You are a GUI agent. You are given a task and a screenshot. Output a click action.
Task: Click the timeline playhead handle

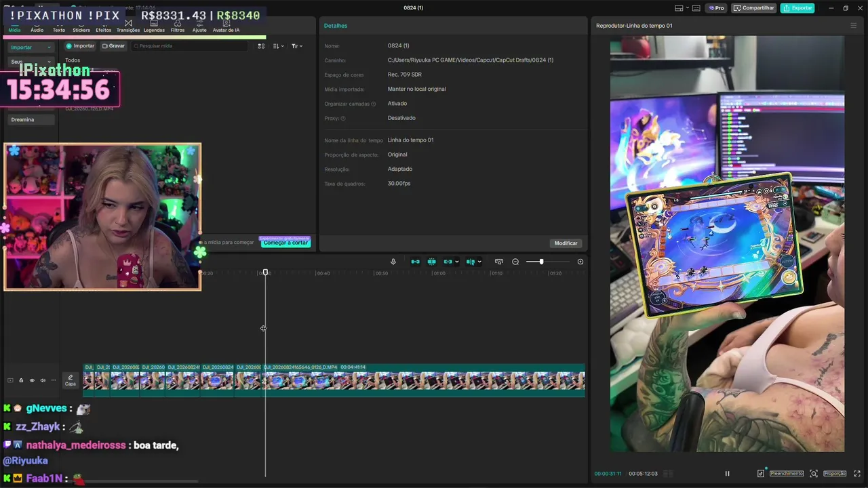[x=266, y=272]
